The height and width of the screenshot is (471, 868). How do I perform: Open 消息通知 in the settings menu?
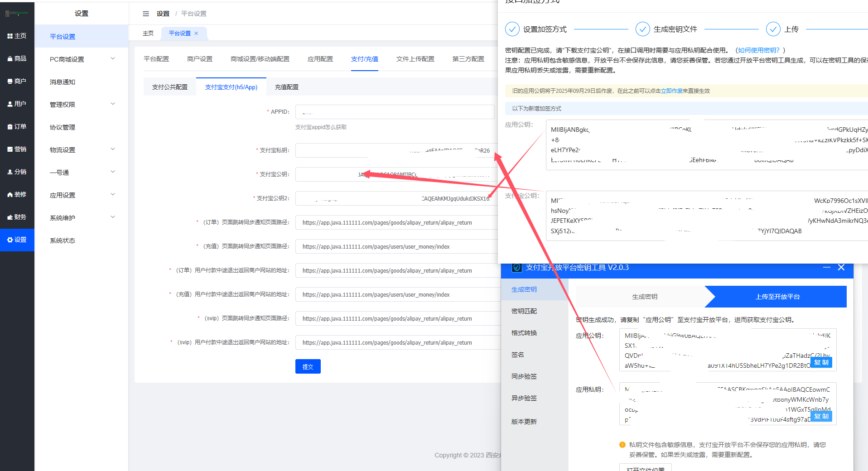(x=82, y=82)
